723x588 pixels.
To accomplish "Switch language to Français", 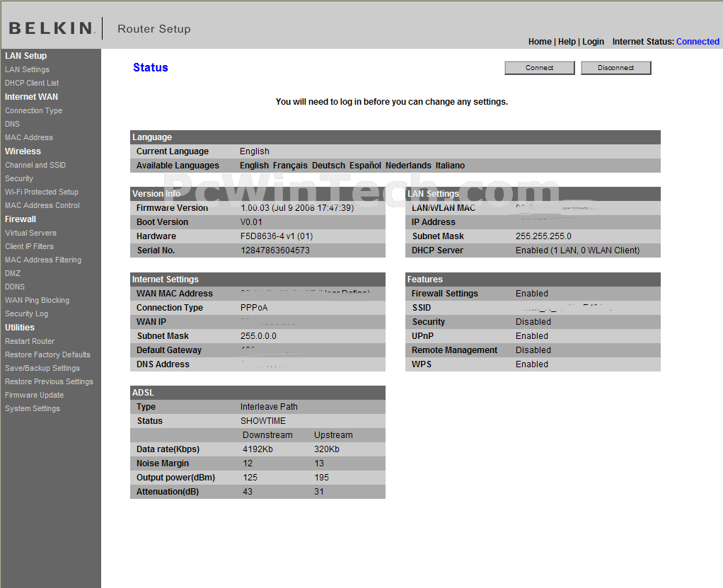I will tap(290, 166).
